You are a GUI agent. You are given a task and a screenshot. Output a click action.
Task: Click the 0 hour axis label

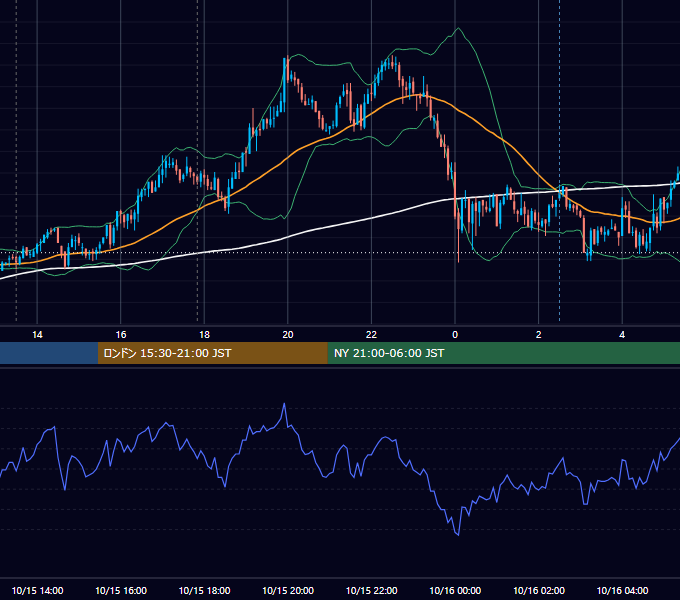pos(455,335)
